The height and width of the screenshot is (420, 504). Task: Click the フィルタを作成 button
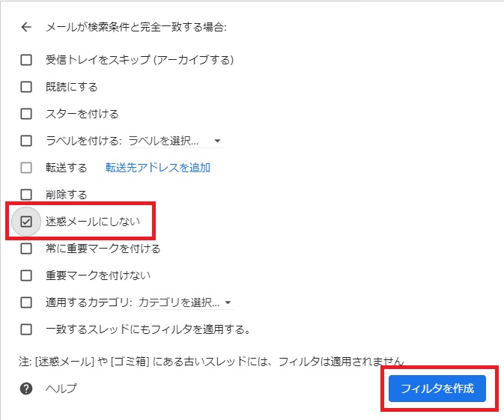coord(437,389)
